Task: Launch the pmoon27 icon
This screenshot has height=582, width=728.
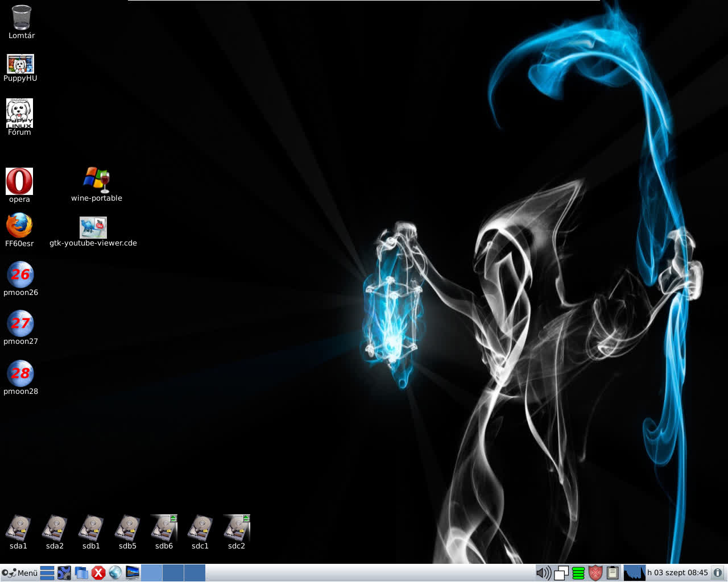Action: point(20,323)
